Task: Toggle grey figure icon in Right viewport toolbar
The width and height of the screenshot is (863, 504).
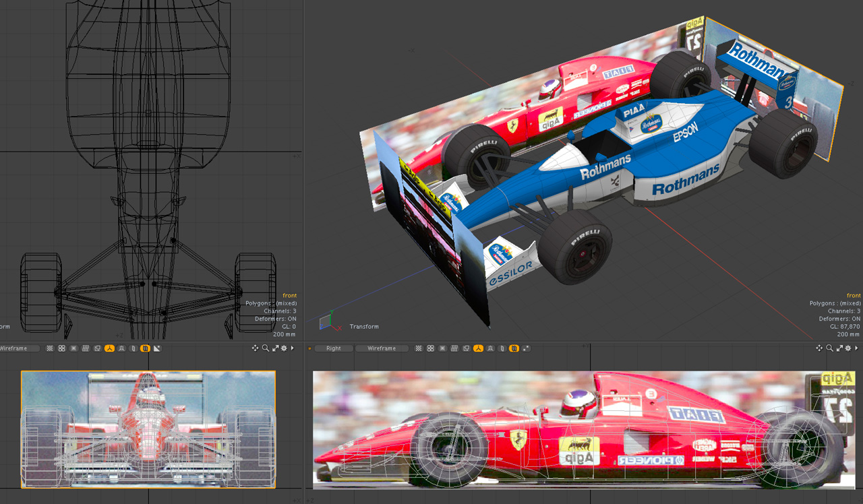Action: tap(490, 348)
